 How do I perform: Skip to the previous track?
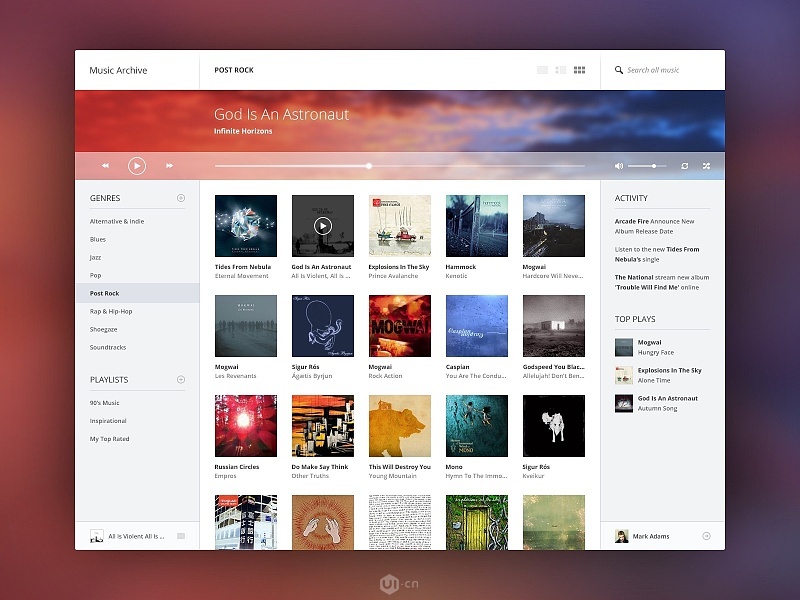click(x=105, y=166)
